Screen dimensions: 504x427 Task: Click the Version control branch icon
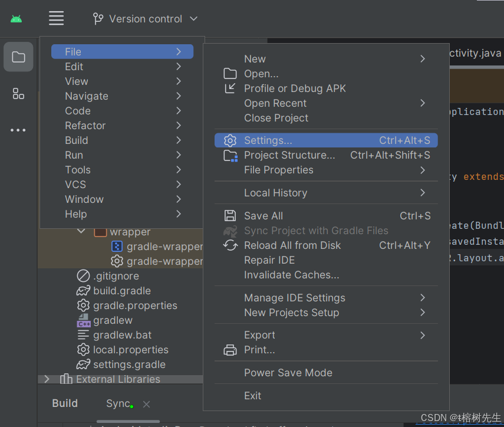98,19
